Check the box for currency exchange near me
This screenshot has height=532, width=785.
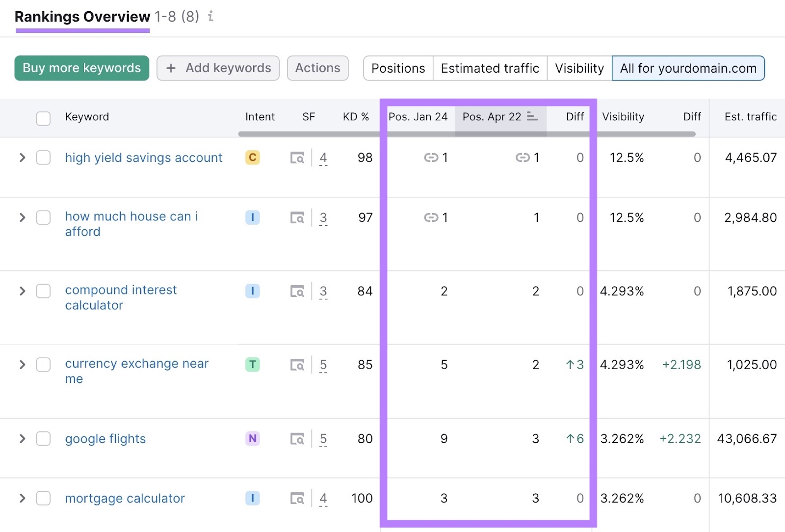[43, 365]
